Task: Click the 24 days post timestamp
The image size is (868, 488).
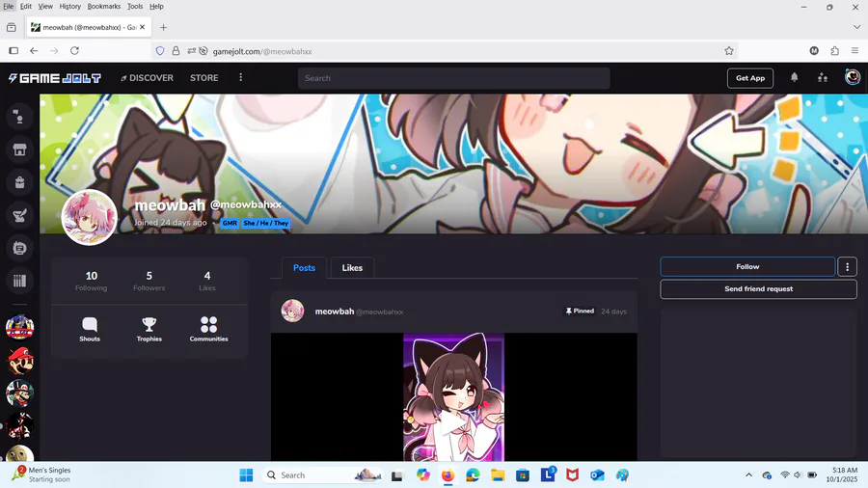Action: 614,312
